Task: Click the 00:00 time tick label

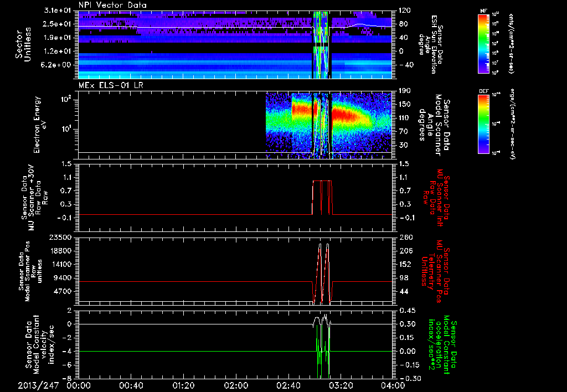Action: click(79, 385)
